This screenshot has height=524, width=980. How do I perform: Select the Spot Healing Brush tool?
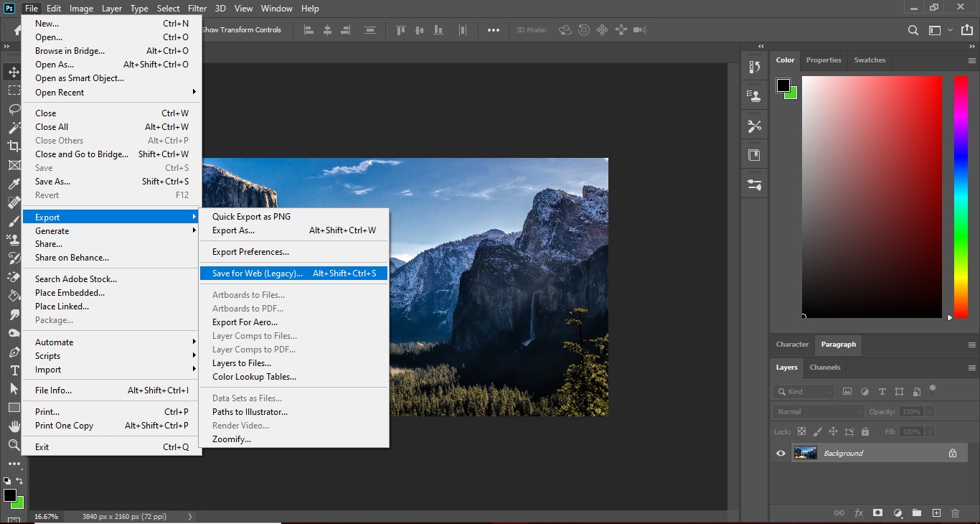click(14, 202)
